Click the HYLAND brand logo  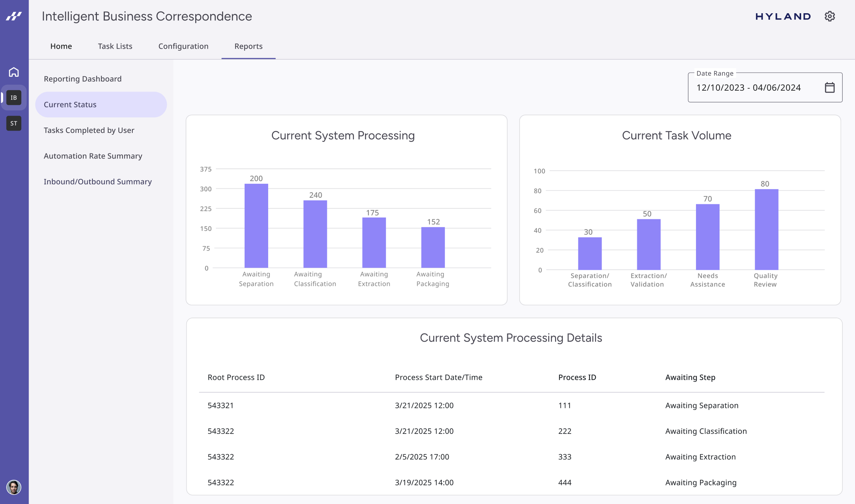point(783,16)
